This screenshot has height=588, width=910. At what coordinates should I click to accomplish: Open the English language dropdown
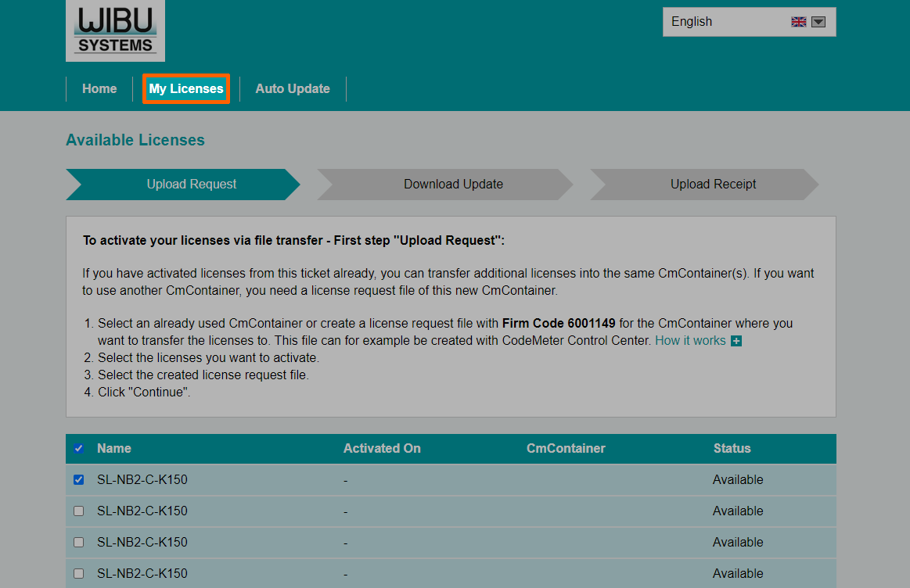(728, 22)
